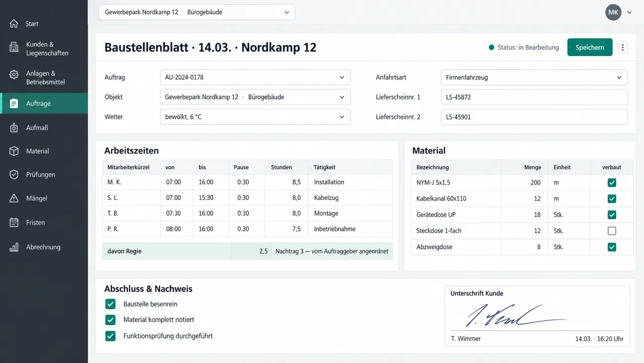The image size is (644, 363).
Task: Click the Mängel warning triangle icon
Action: coord(14,198)
